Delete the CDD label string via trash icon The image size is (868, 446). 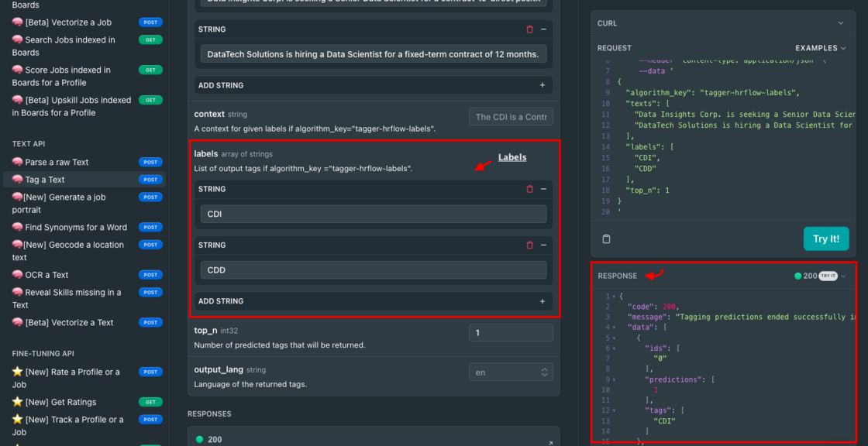coord(529,245)
